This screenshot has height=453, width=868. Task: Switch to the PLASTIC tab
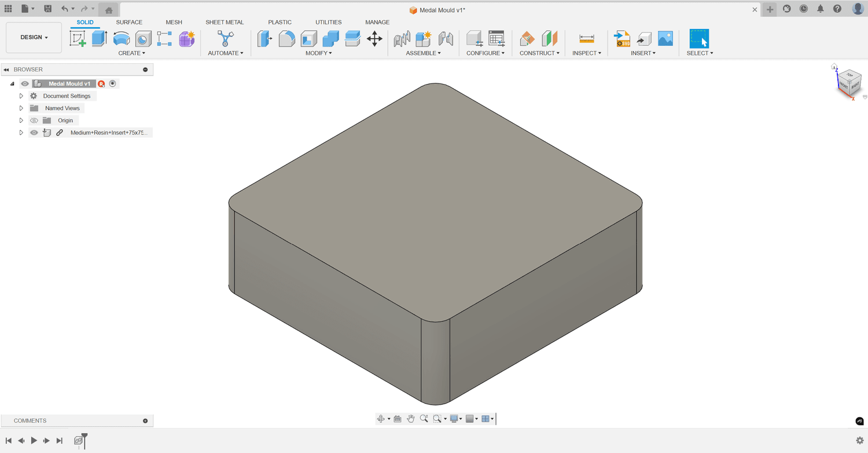pyautogui.click(x=280, y=23)
